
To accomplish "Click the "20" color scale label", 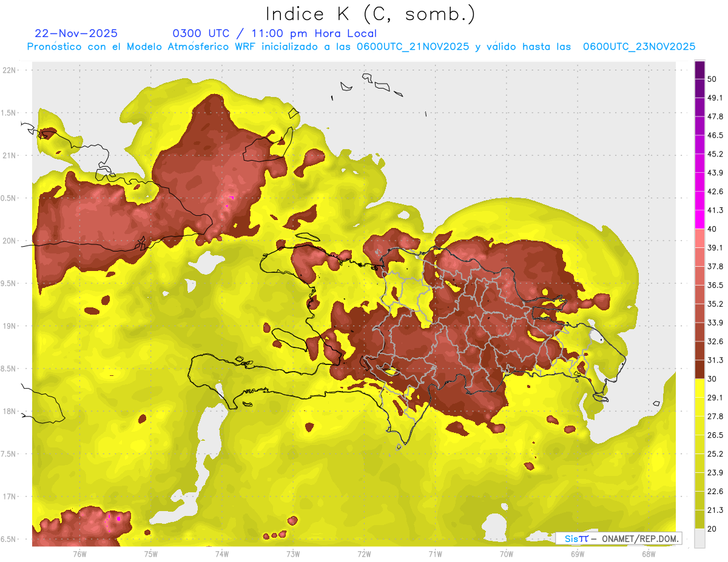I will [712, 529].
